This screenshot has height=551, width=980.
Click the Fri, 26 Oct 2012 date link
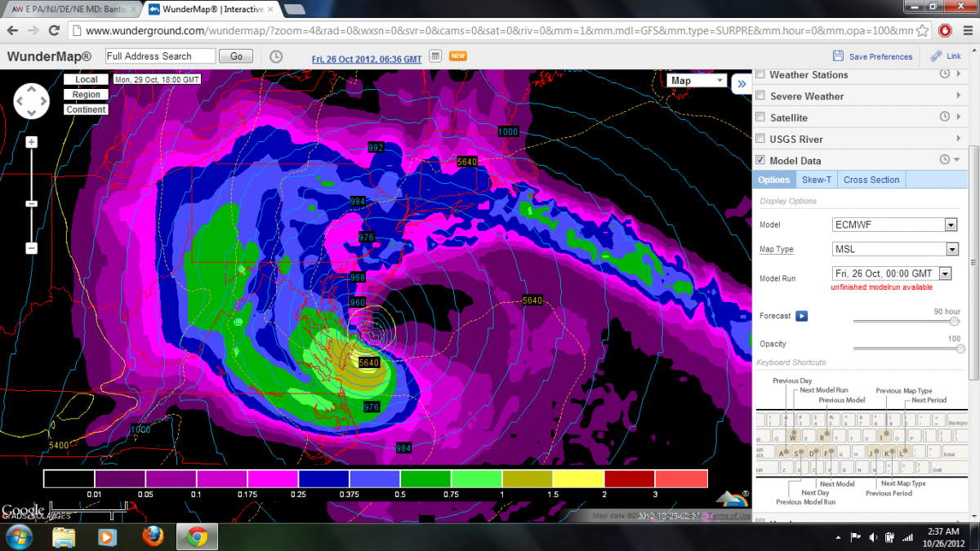(x=367, y=59)
